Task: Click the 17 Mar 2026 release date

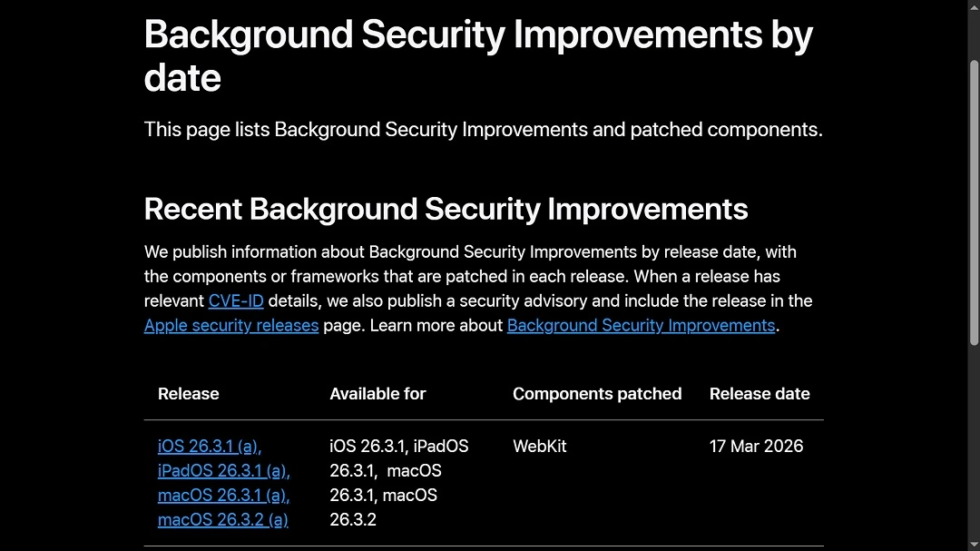Action: pos(756,446)
